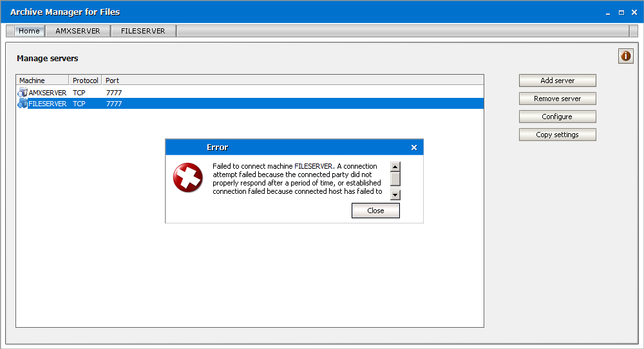
Task: Click port 7777 in AMXSERVER row
Action: click(x=114, y=93)
